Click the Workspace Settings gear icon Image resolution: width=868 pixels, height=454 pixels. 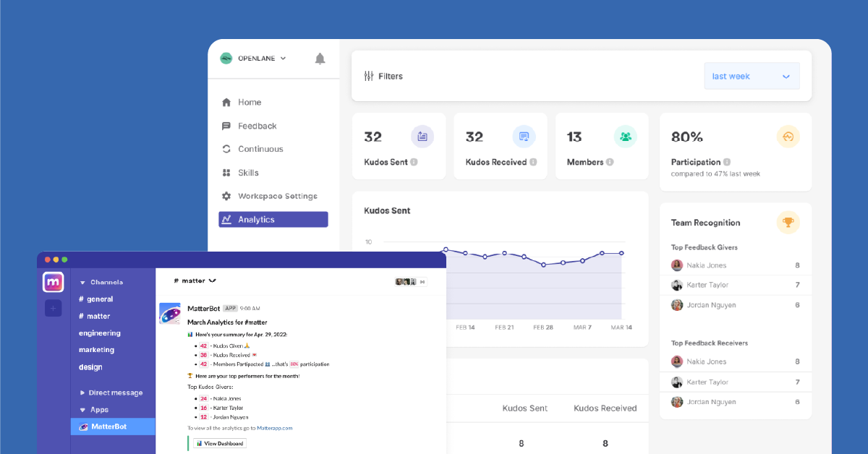tap(226, 196)
